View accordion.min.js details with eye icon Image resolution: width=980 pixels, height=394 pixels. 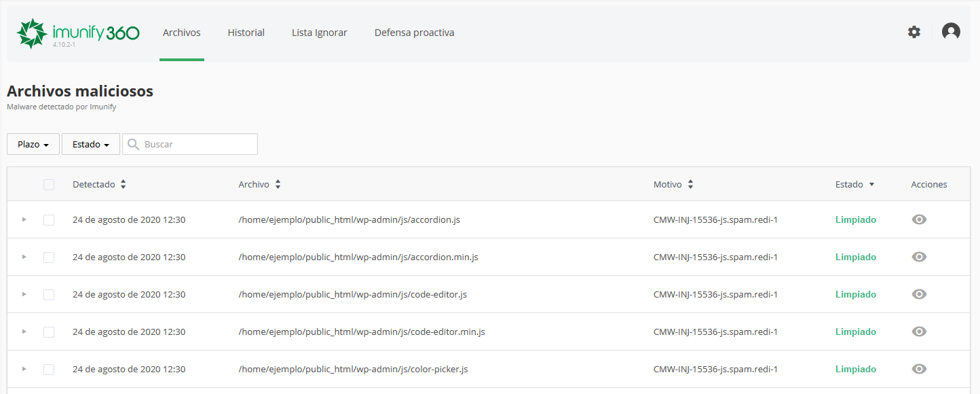919,257
